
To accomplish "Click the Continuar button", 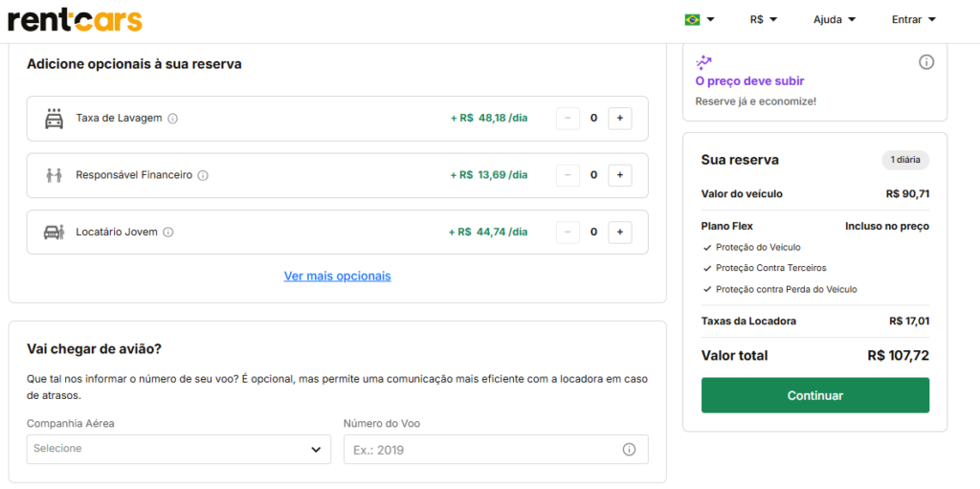I will pyautogui.click(x=815, y=395).
